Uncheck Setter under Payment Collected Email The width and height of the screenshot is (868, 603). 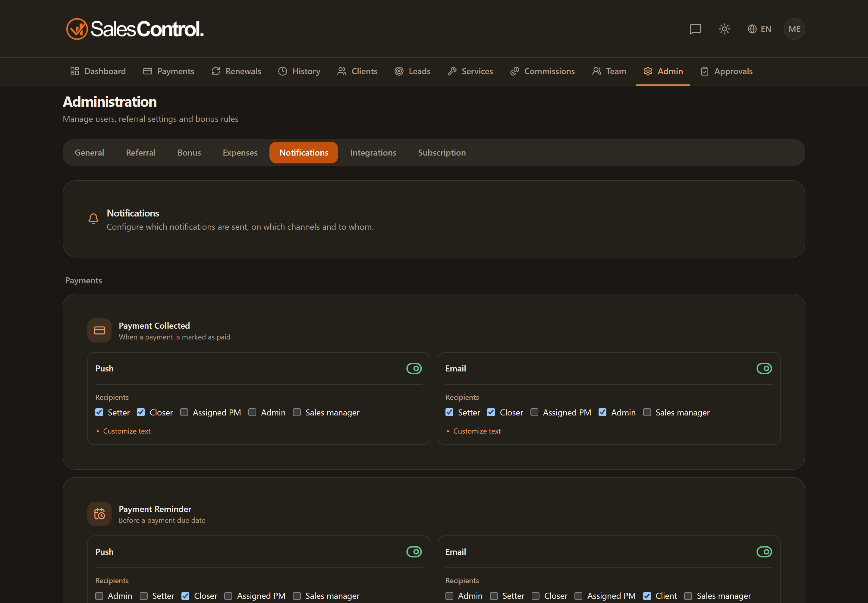pyautogui.click(x=449, y=412)
